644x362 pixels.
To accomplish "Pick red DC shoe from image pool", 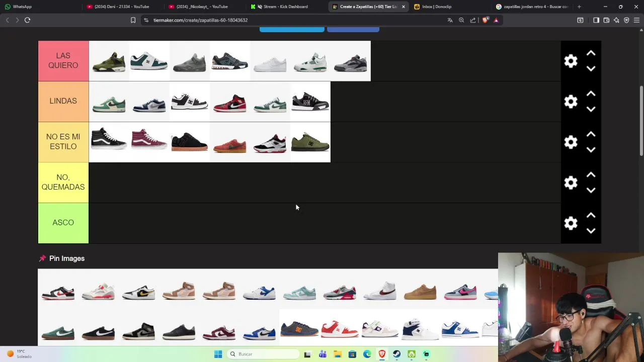I will (340, 329).
